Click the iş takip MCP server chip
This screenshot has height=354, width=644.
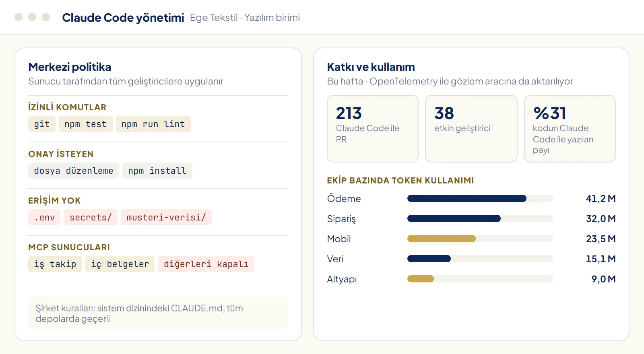pyautogui.click(x=55, y=264)
